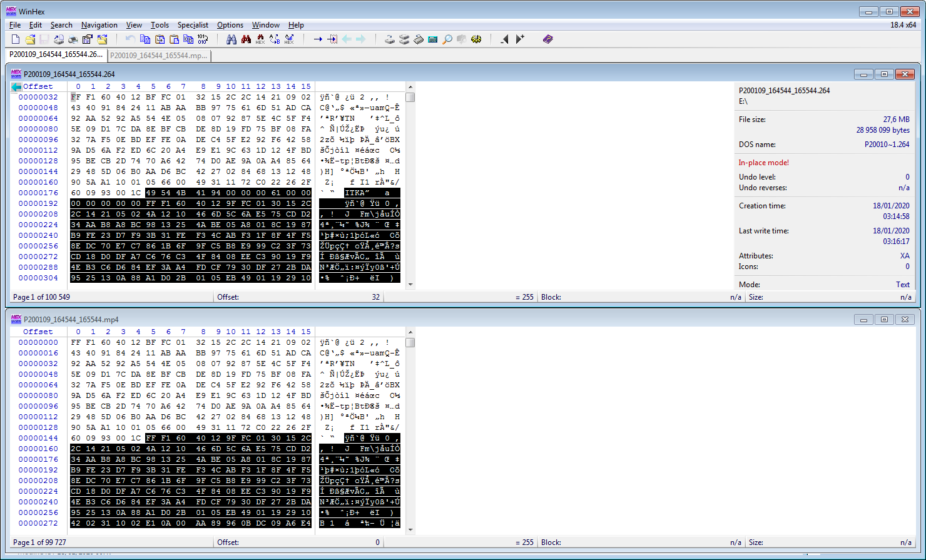The height and width of the screenshot is (560, 926).
Task: Open the Window menu
Action: click(x=266, y=25)
